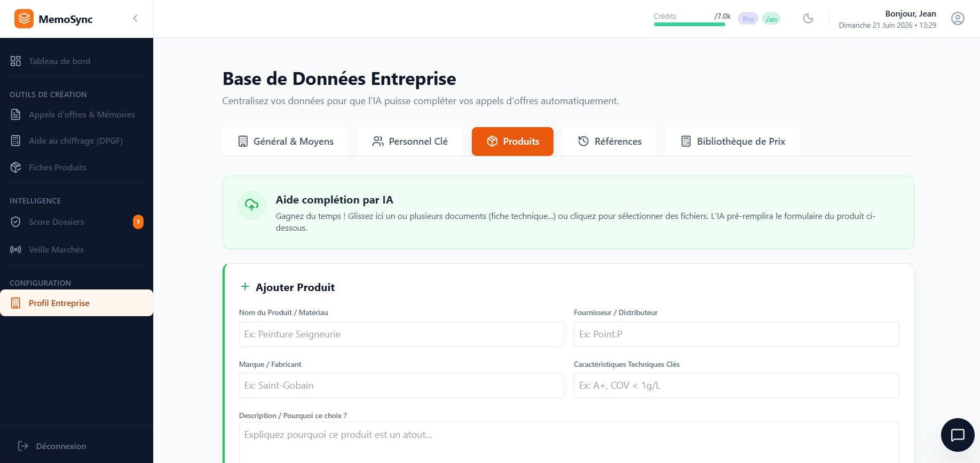Click the Fiches Produits box icon
The image size is (980, 463).
(x=15, y=167)
